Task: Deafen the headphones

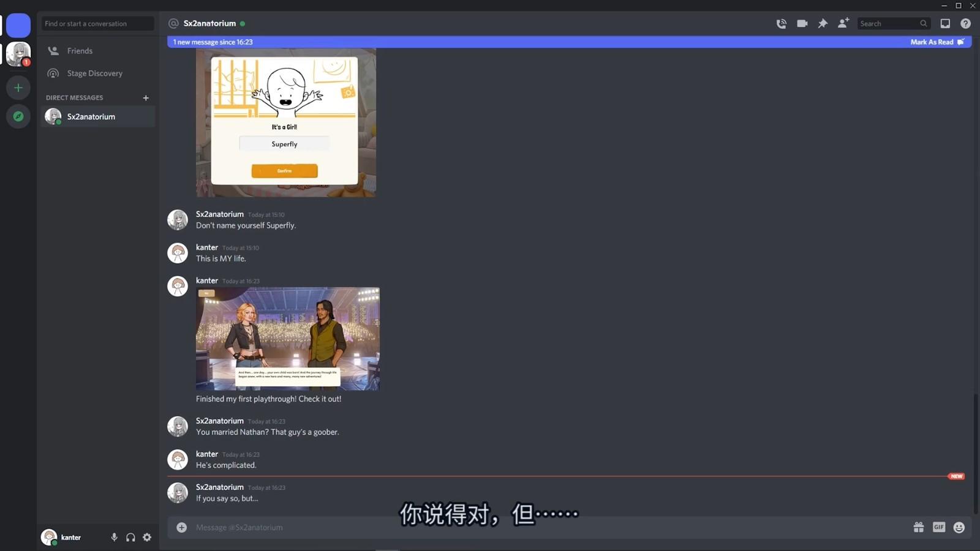Action: (130, 537)
